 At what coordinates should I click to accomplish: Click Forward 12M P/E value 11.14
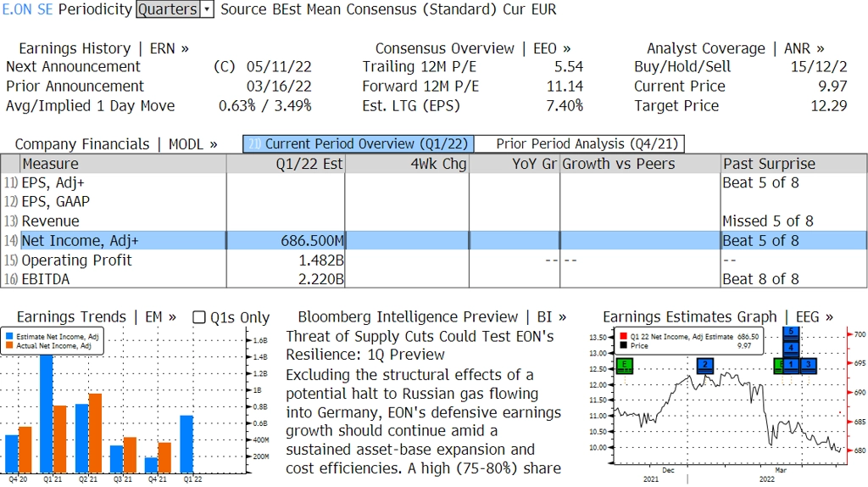(x=565, y=87)
